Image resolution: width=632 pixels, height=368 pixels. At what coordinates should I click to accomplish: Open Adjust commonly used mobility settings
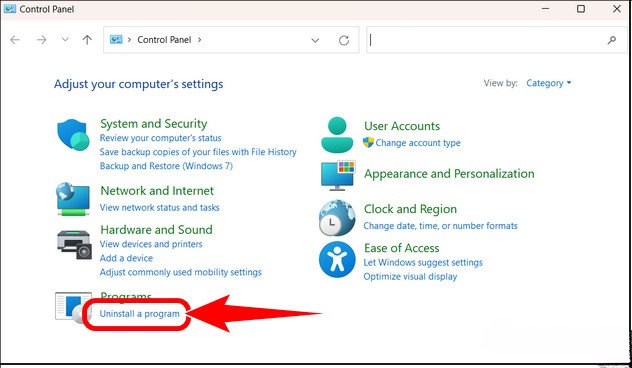point(181,272)
